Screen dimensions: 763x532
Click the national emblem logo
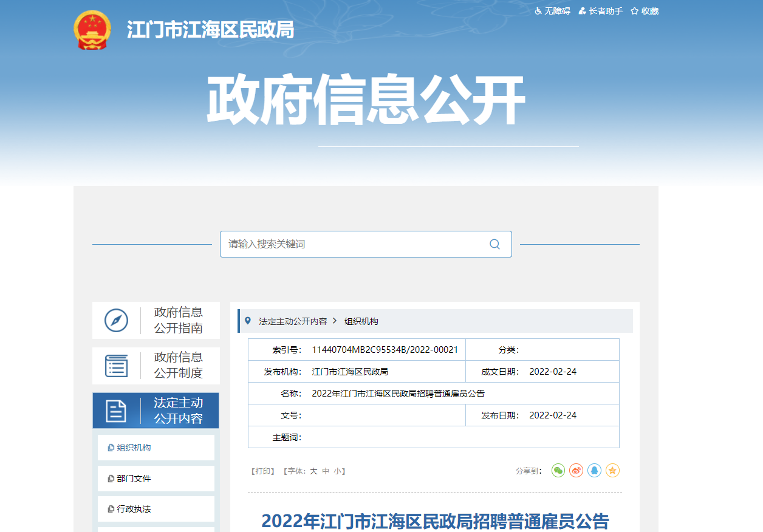point(92,30)
